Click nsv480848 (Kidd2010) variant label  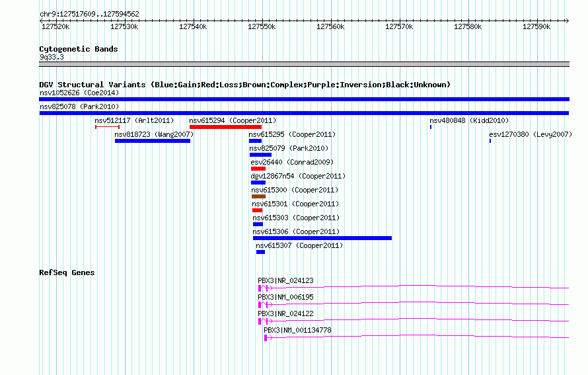point(469,120)
